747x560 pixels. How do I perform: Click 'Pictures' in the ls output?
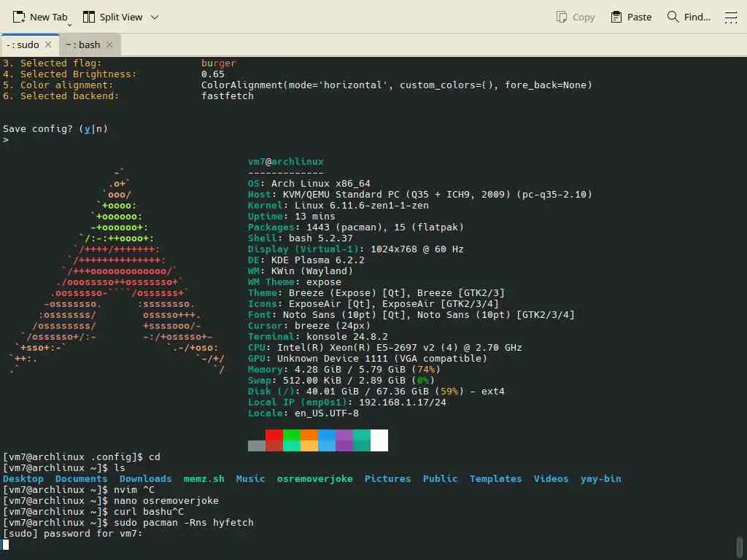[x=388, y=479]
